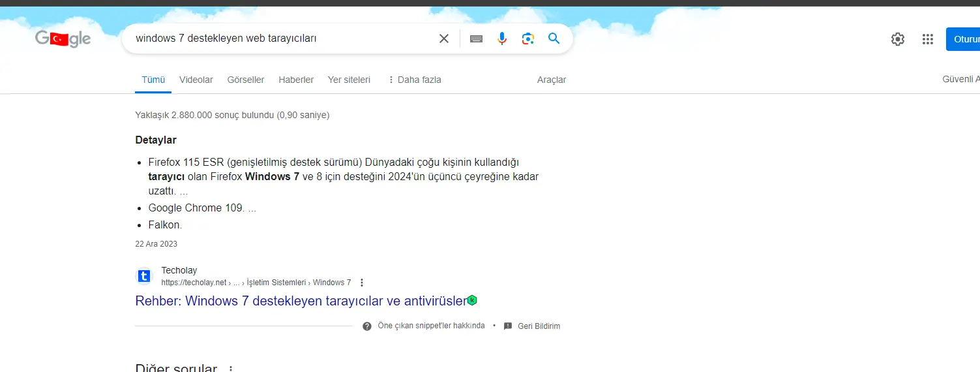980x372 pixels.
Task: Open the Google apps grid
Action: (928, 39)
